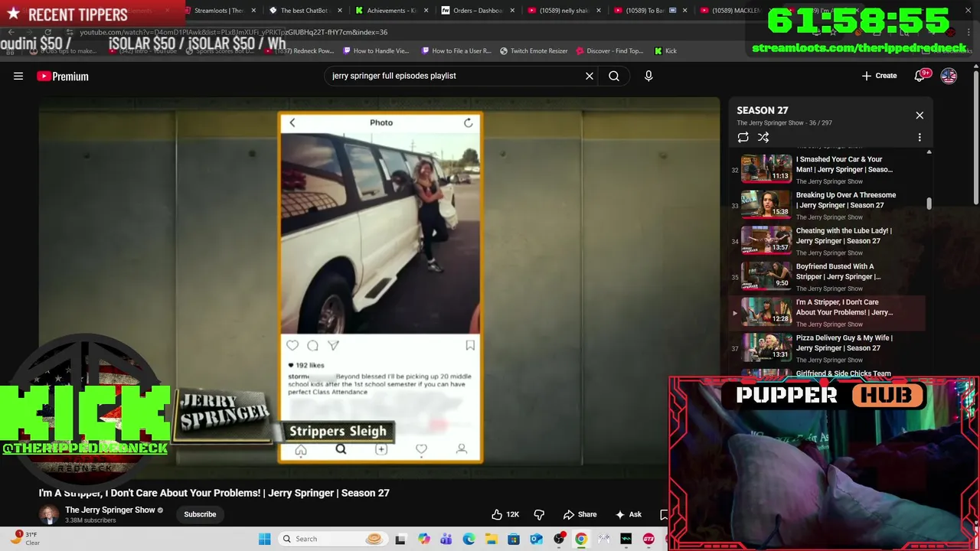
Task: Open Outlook from taskbar
Action: (536, 539)
